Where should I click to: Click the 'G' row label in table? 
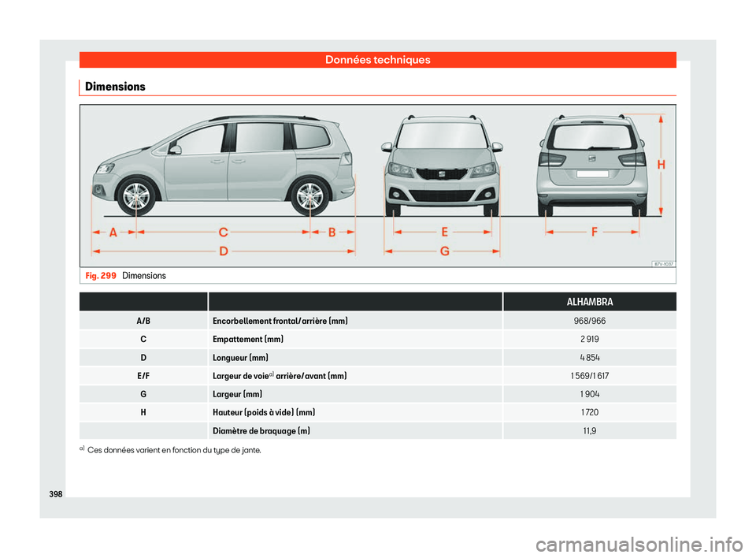tap(143, 394)
